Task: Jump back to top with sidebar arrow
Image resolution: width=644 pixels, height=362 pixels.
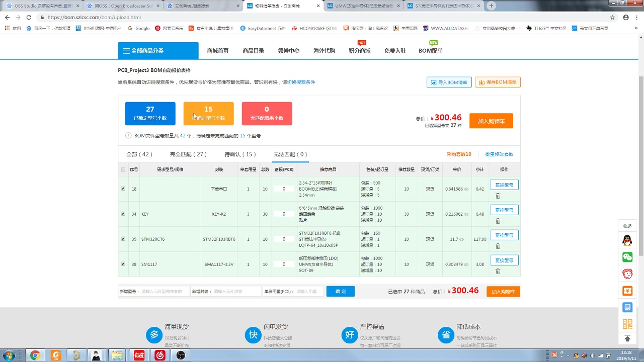Action: tap(627, 338)
